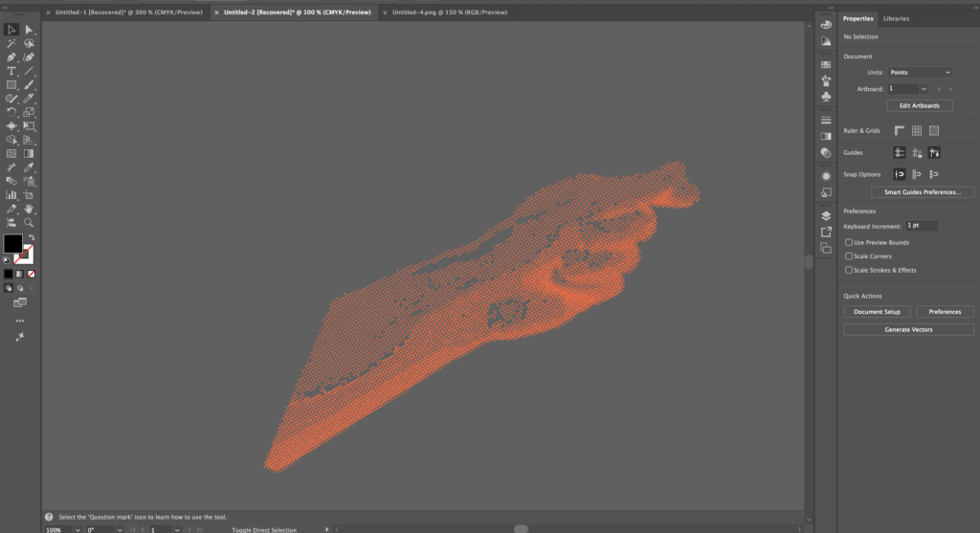Image resolution: width=980 pixels, height=533 pixels.
Task: Open the Units dropdown
Action: pyautogui.click(x=920, y=72)
